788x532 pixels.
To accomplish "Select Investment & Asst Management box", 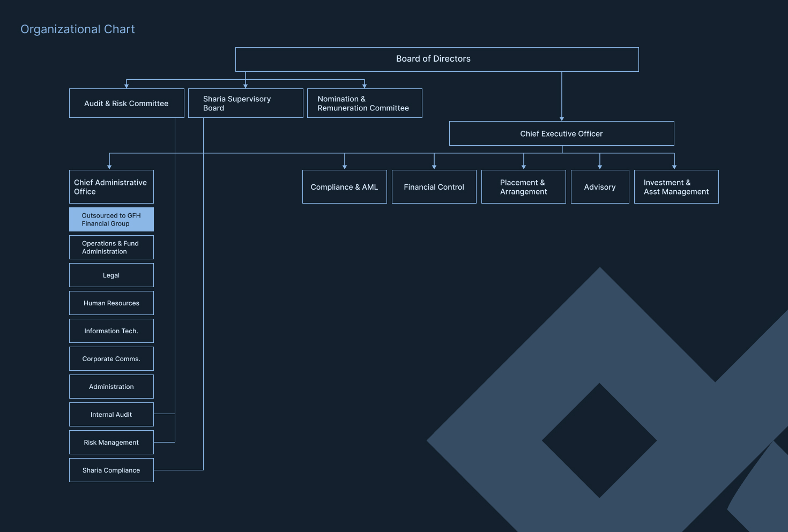I will (x=676, y=187).
